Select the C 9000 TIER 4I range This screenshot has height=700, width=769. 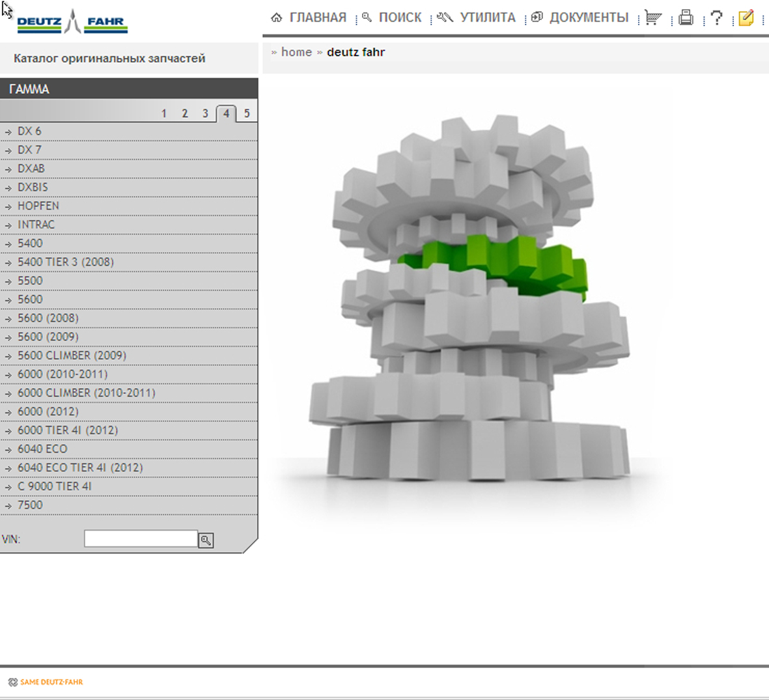pos(54,486)
